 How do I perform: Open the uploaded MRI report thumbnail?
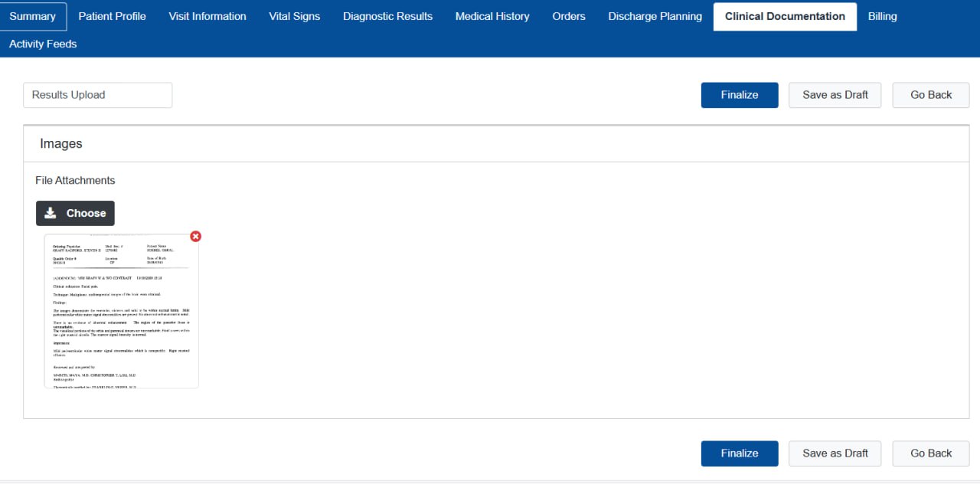(121, 311)
